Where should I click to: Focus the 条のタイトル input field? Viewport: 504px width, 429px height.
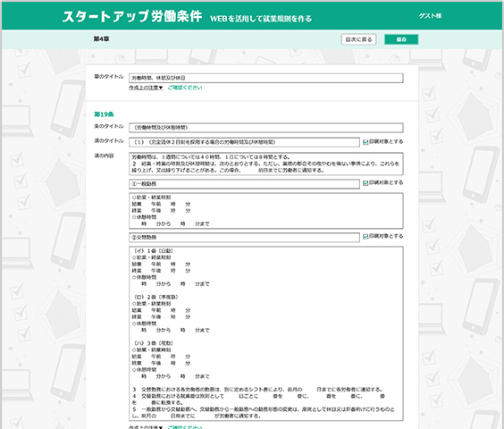point(266,127)
